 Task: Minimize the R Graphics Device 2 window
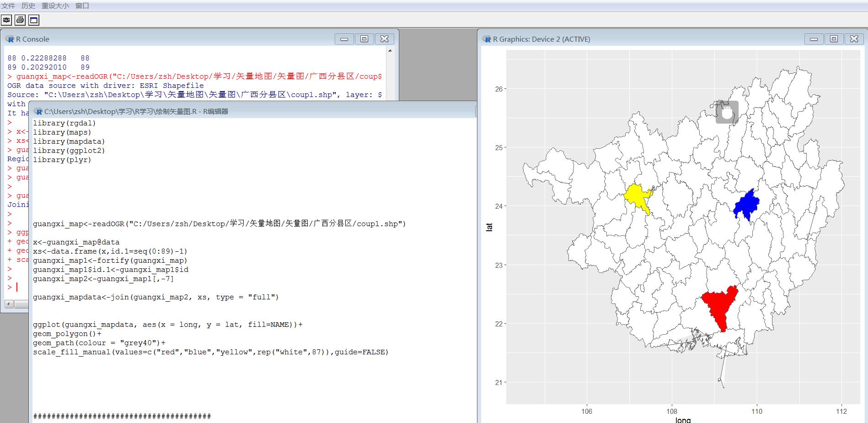(x=814, y=39)
